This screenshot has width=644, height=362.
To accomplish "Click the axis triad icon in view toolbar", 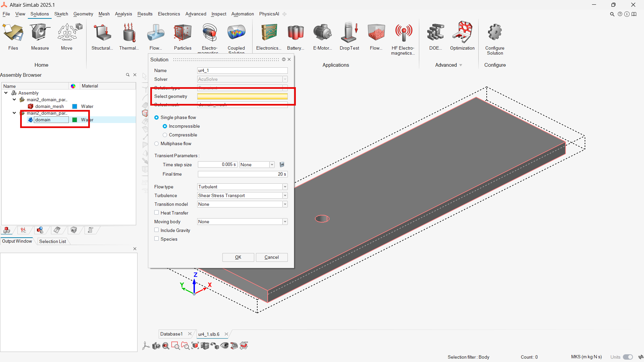I will (x=146, y=346).
